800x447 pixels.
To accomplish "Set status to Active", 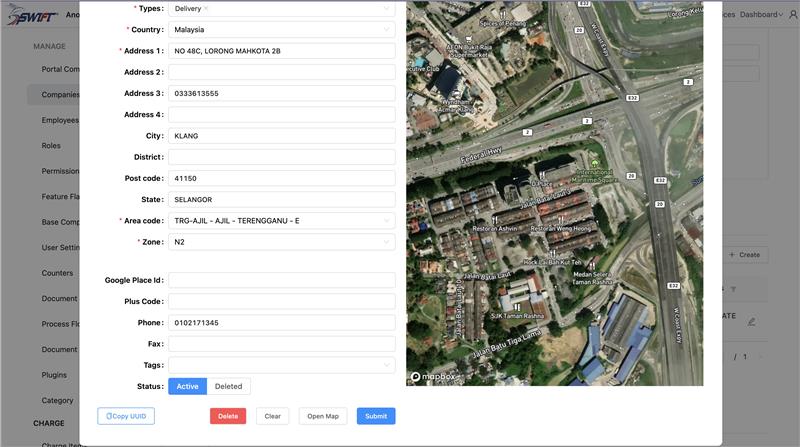I will coord(187,386).
